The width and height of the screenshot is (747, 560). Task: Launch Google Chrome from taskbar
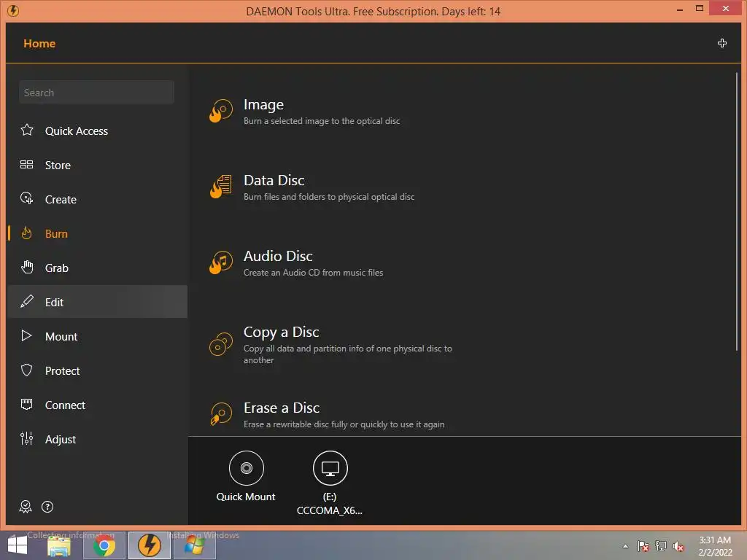coord(104,545)
